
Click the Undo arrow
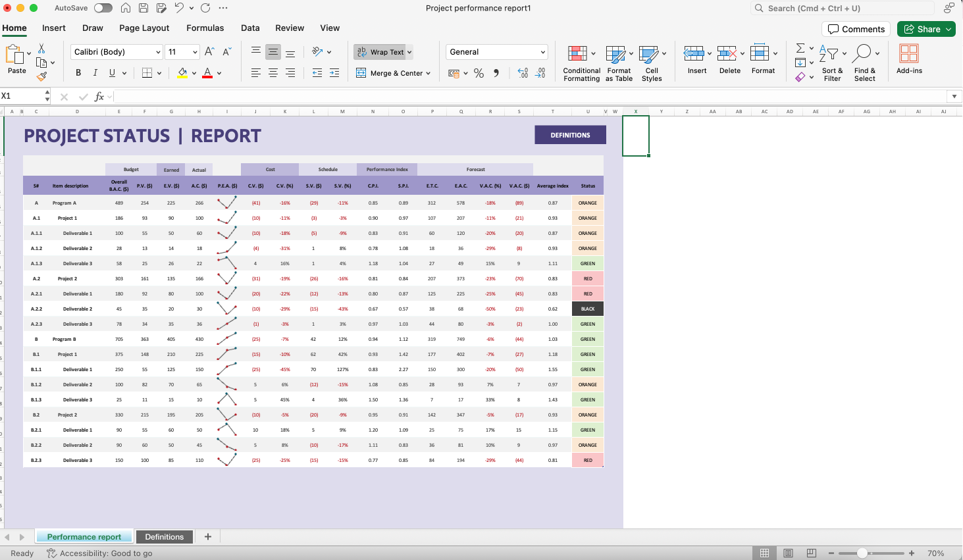point(179,8)
